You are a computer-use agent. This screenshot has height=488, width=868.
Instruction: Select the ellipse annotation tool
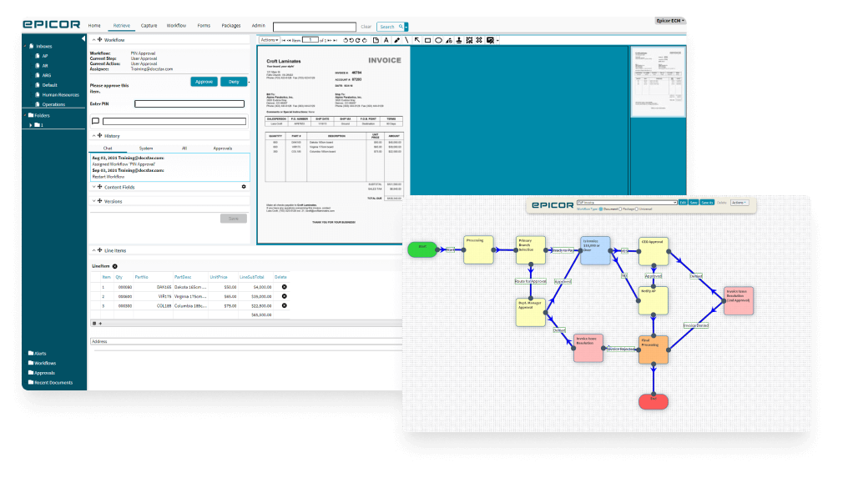(x=437, y=39)
